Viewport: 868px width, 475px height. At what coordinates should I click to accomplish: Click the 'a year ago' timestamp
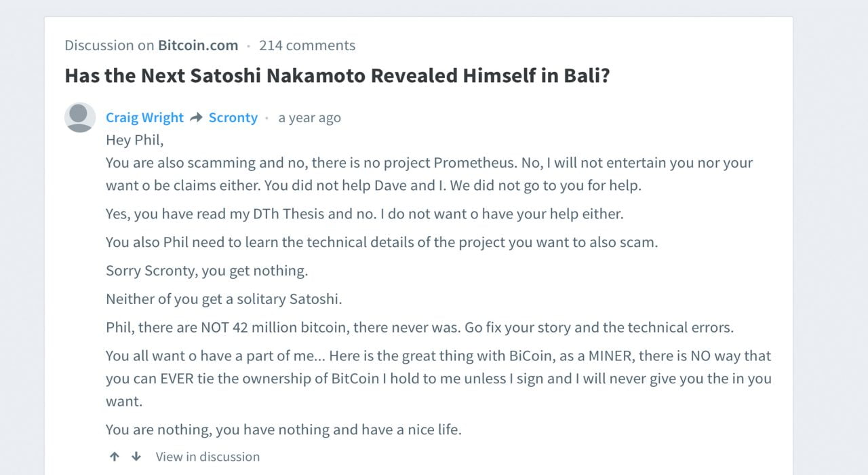[x=309, y=117]
